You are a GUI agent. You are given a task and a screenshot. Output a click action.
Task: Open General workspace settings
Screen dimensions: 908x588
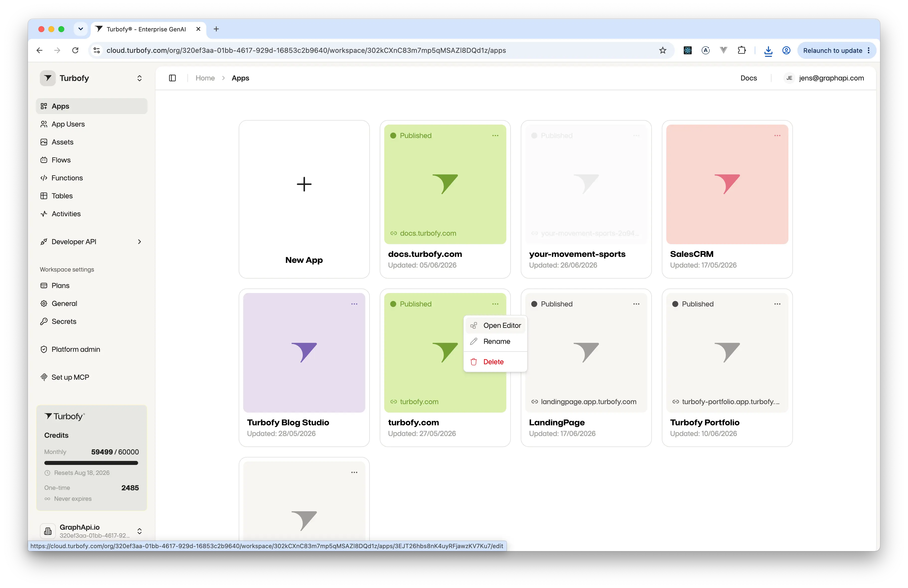(x=91, y=303)
